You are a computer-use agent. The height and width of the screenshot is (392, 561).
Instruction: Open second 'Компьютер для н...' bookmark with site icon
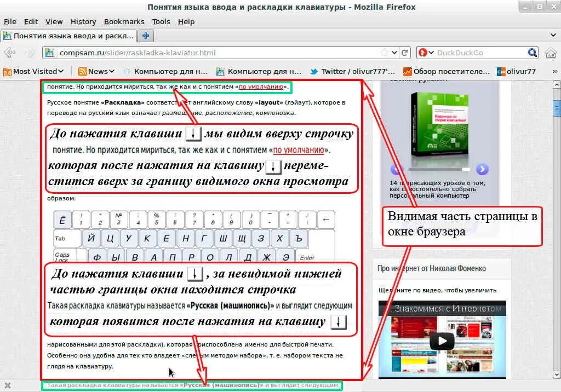click(259, 72)
